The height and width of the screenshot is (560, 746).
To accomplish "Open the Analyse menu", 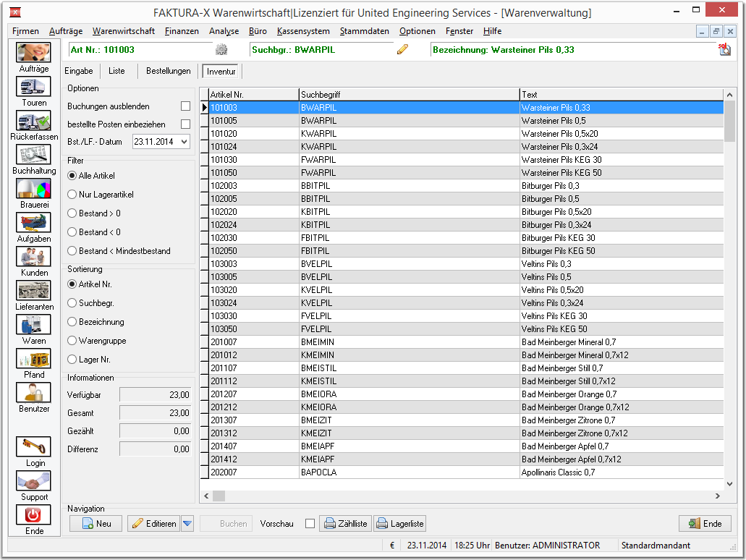I will pyautogui.click(x=224, y=31).
